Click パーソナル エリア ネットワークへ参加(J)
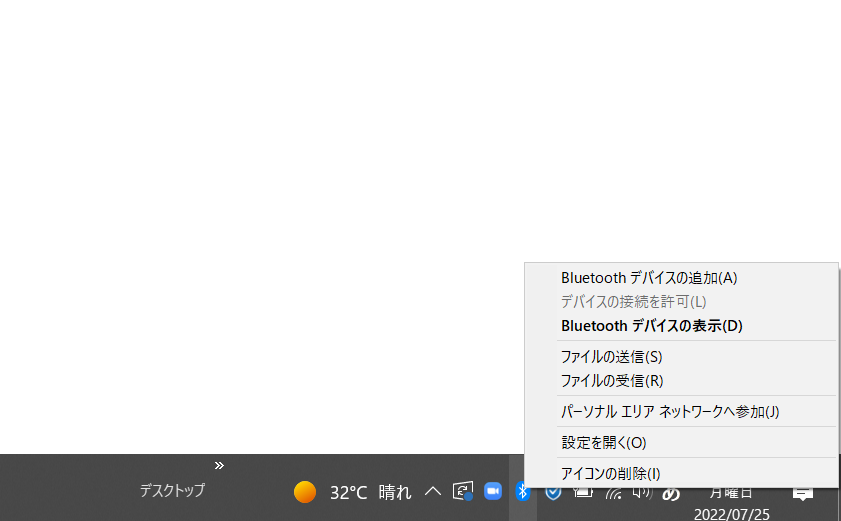 click(681, 412)
